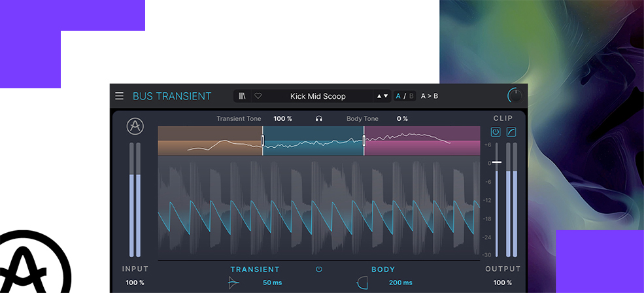Open the hamburger main menu
The width and height of the screenshot is (644, 293).
pyautogui.click(x=119, y=96)
